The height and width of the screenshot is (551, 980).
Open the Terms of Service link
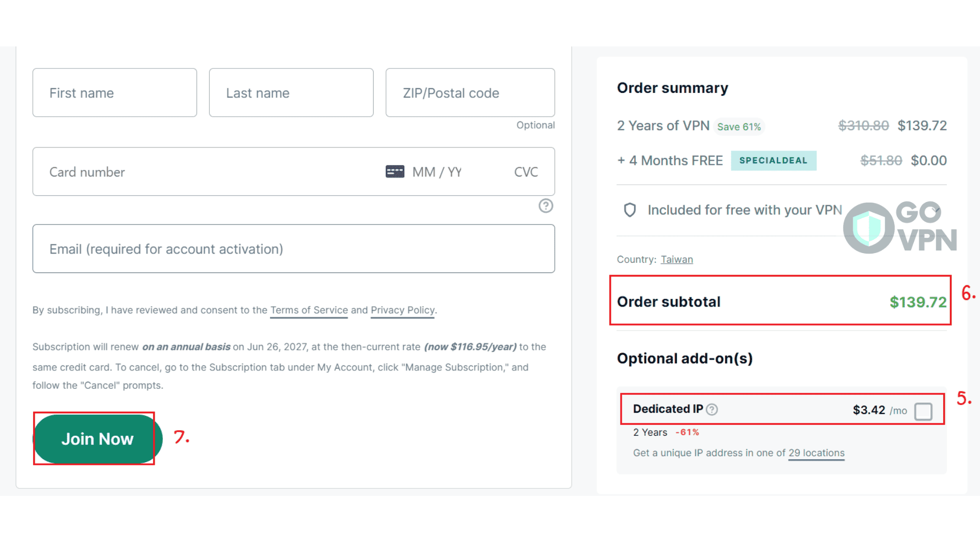coord(309,310)
